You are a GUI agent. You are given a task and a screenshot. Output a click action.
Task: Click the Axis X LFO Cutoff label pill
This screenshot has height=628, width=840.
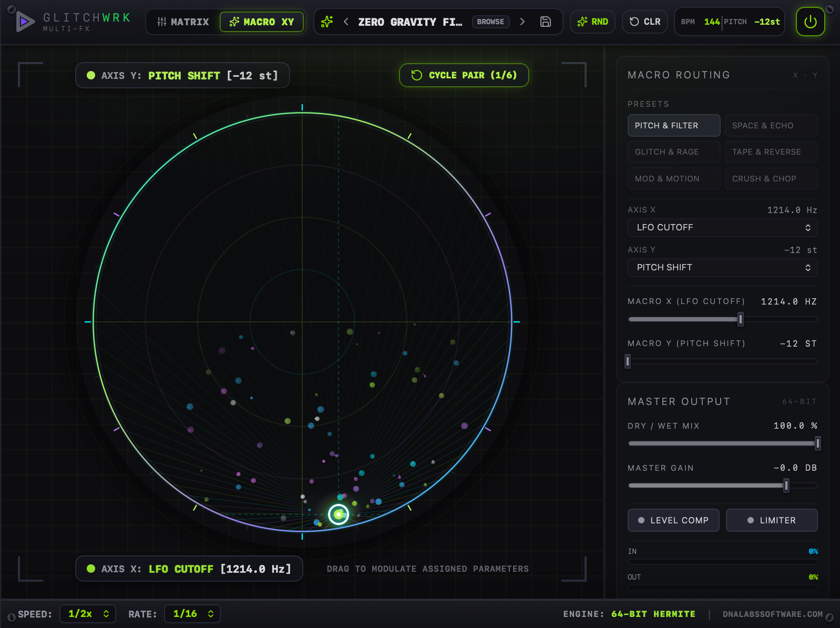click(189, 569)
